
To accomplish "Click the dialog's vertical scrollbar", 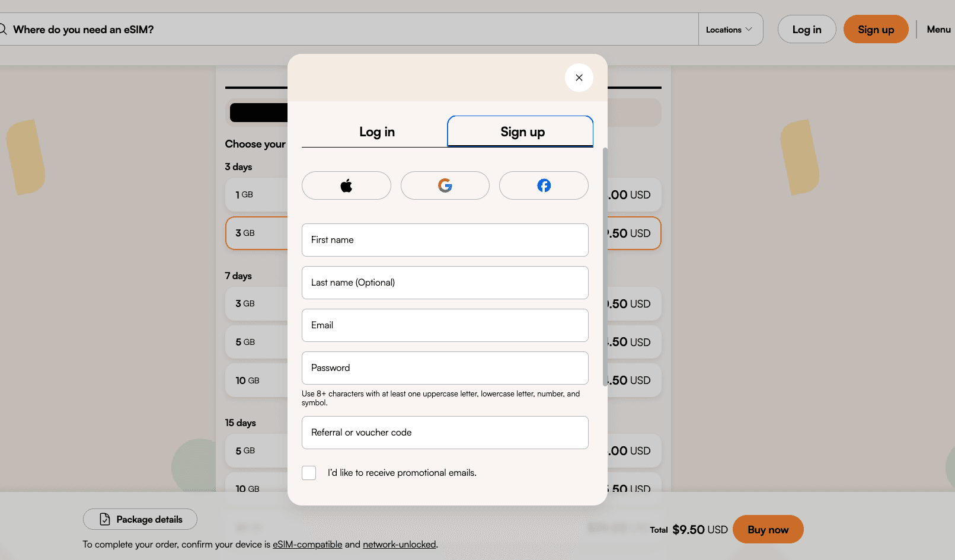I will (x=605, y=267).
